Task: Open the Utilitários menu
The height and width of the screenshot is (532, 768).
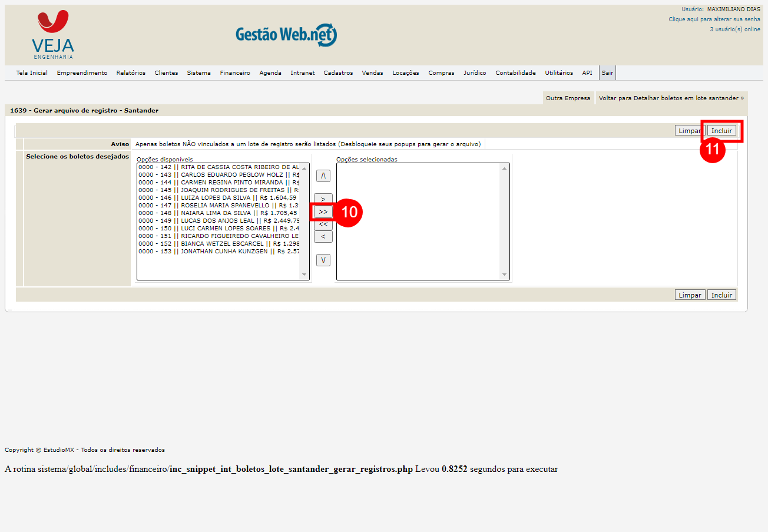Action: 558,73
